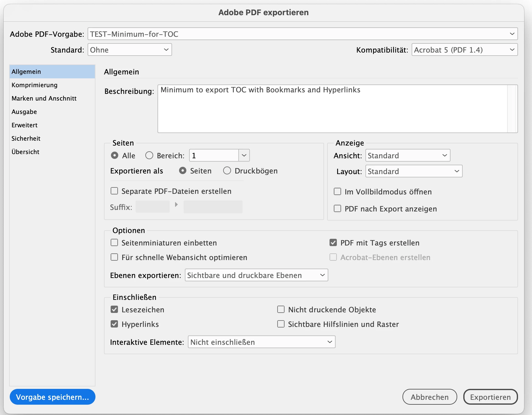Expand the Ebenen exportieren dropdown
This screenshot has width=532, height=415.
(x=257, y=275)
